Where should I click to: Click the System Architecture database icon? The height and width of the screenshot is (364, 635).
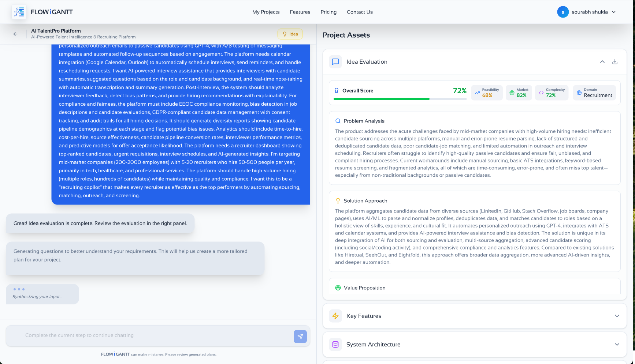pyautogui.click(x=335, y=344)
